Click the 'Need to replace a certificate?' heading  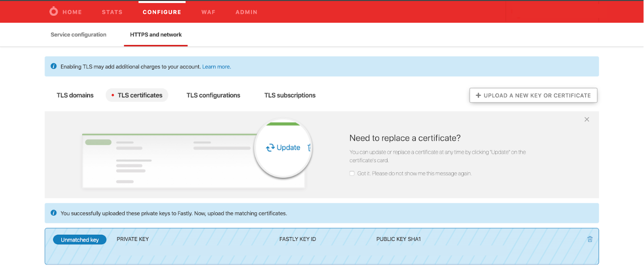[405, 138]
